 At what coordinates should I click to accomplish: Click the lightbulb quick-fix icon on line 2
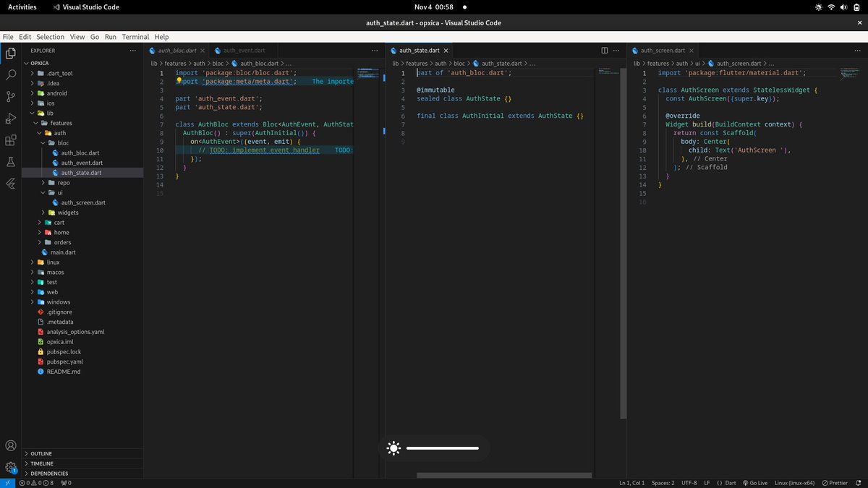point(179,82)
